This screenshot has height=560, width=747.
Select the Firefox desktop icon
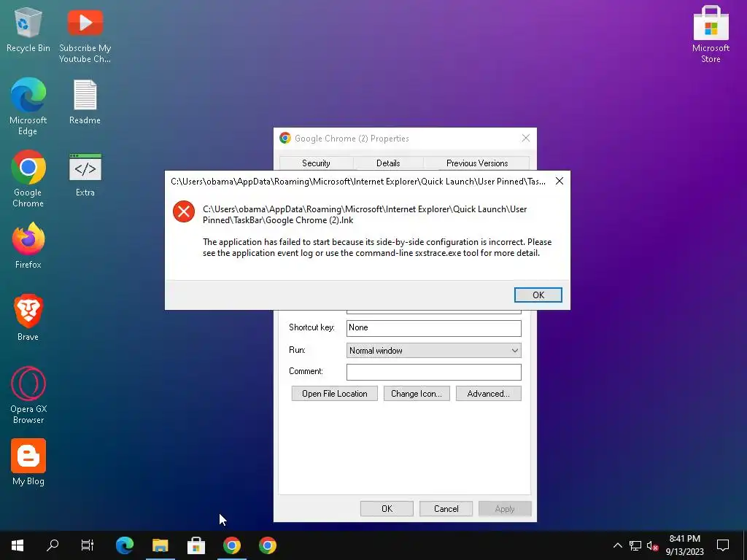pos(28,246)
